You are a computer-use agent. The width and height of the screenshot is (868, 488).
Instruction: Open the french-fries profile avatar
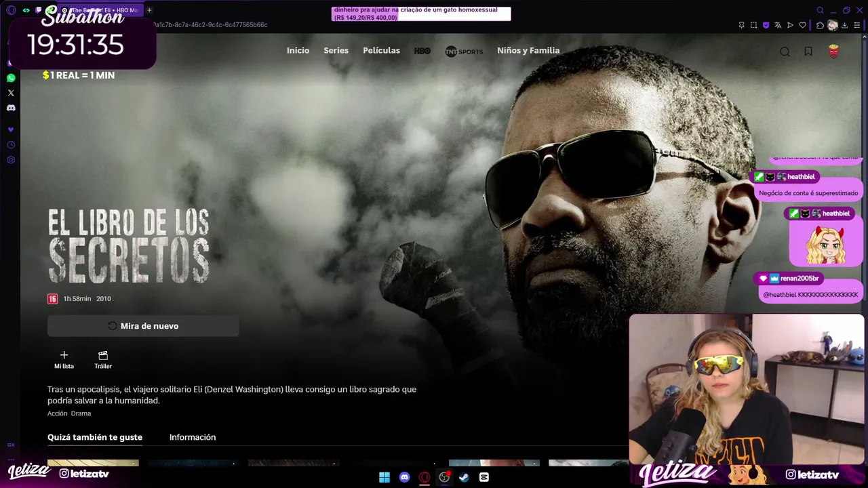(x=834, y=51)
